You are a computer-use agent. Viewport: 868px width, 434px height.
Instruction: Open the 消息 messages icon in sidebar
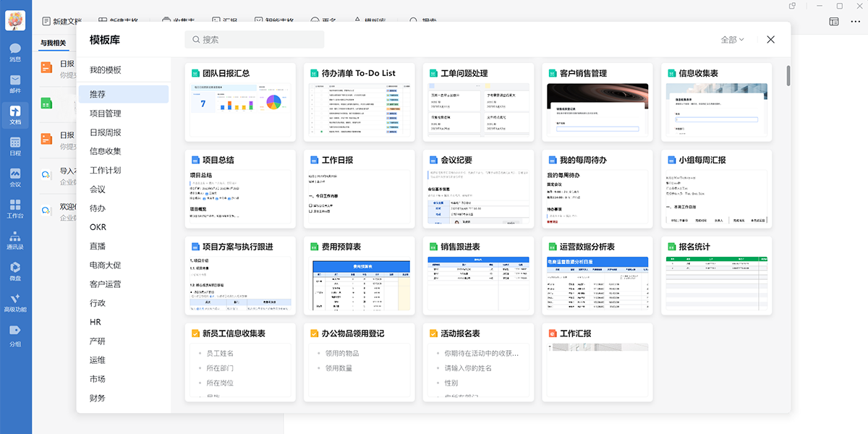[15, 51]
